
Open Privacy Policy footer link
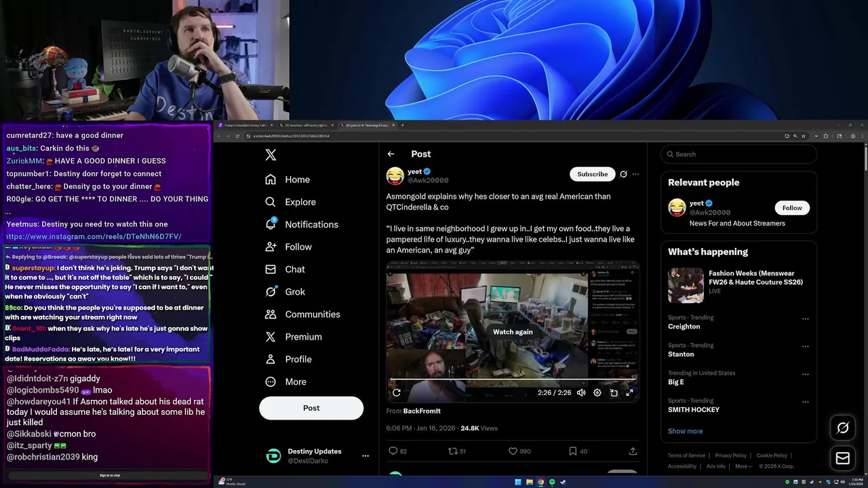tap(731, 455)
